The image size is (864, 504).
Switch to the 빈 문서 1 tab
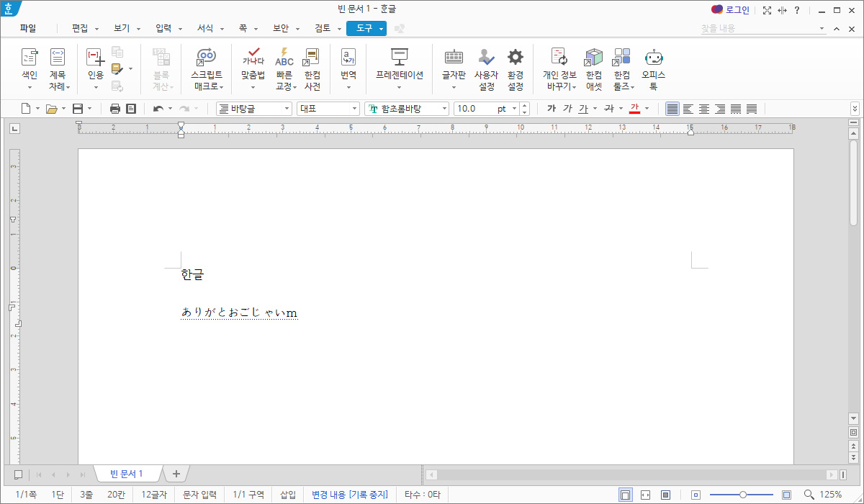(127, 474)
